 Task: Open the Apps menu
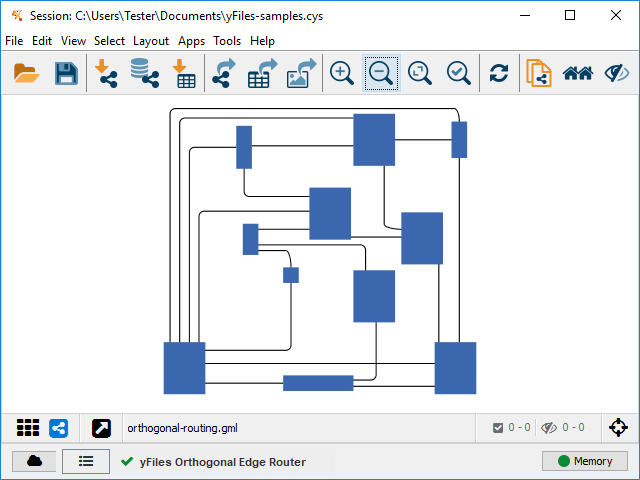point(191,41)
